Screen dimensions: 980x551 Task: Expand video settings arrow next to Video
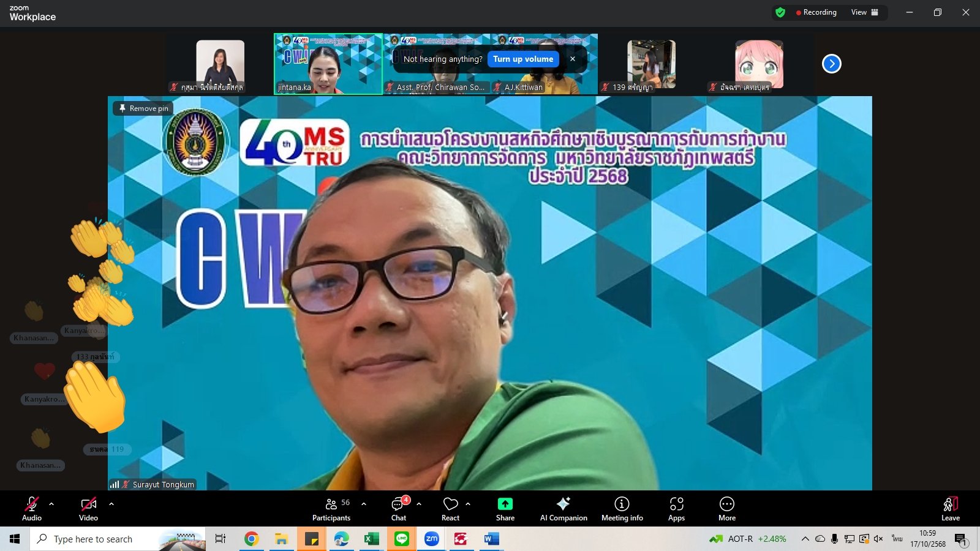coord(111,504)
